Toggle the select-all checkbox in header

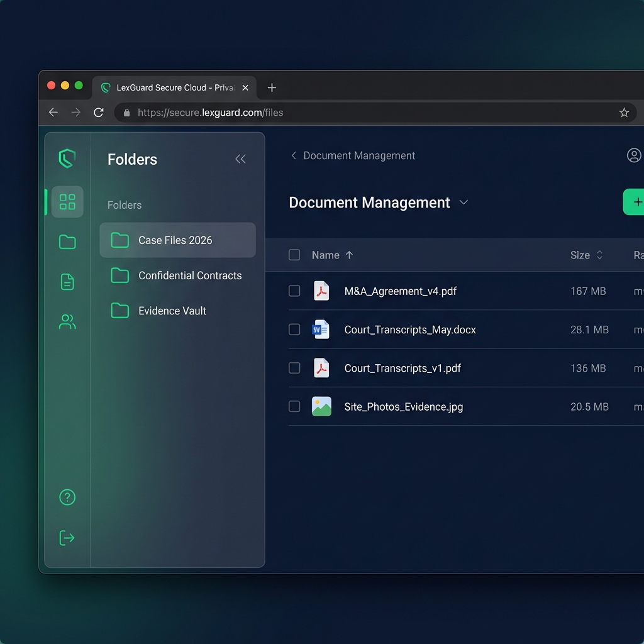pos(294,255)
